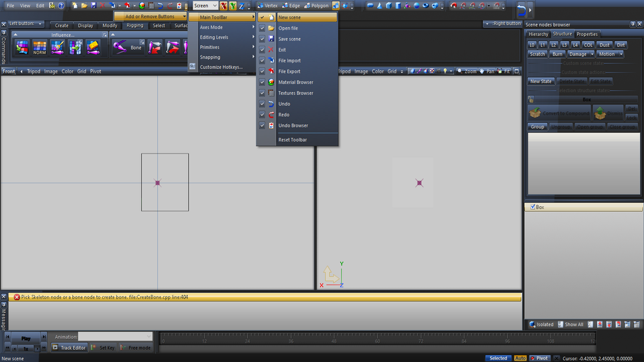Open the Motion dropdown arrow
This screenshot has width=644, height=362.
click(x=621, y=54)
